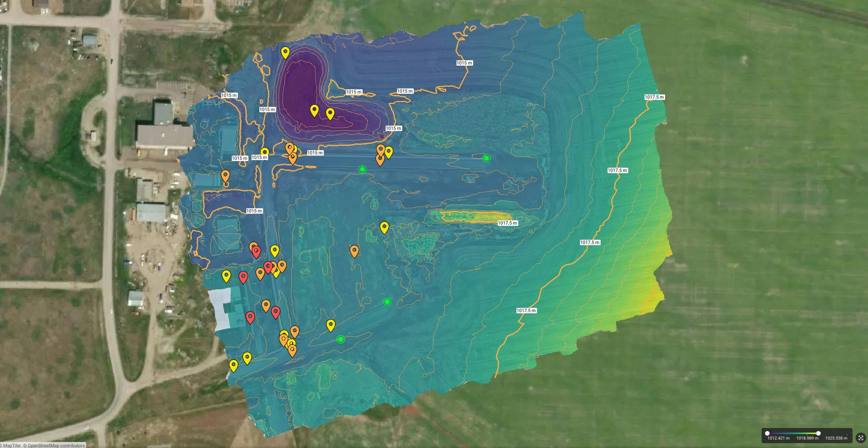Select the green dot near the lower yellow pin
This screenshot has height=448, width=868.
[x=340, y=338]
